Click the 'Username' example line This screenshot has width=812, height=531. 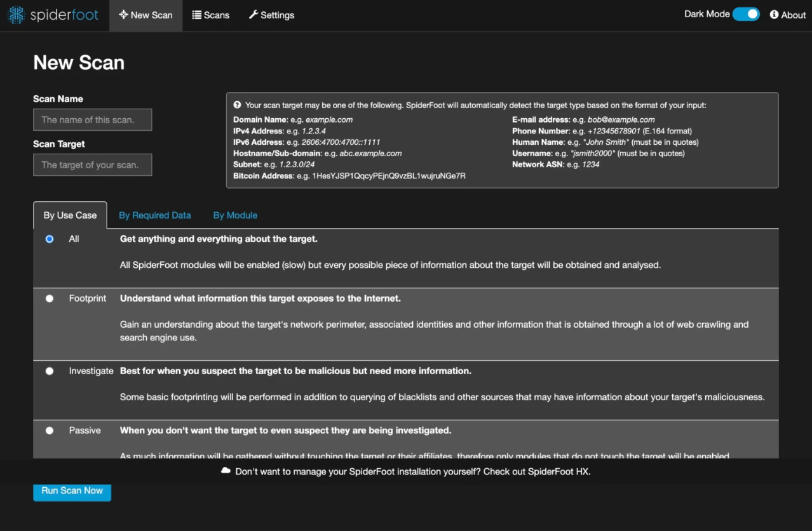pos(599,153)
